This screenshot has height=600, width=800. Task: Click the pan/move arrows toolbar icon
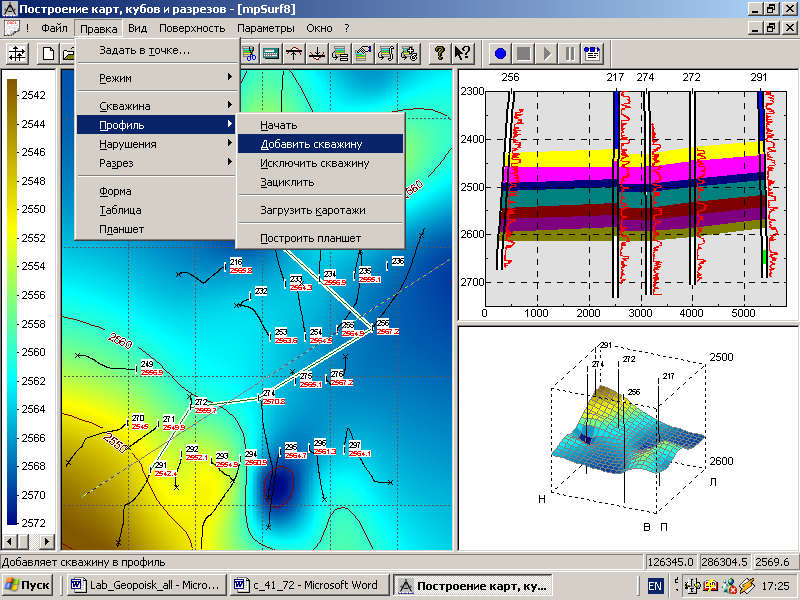[x=17, y=54]
